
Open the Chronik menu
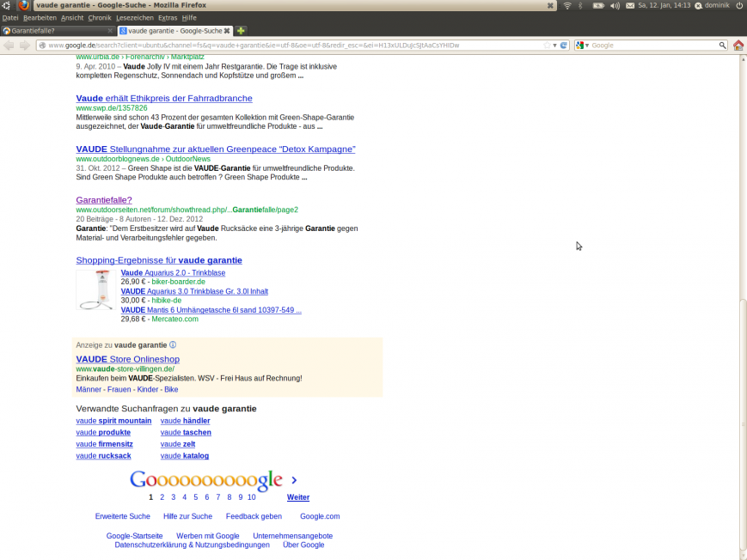point(99,18)
